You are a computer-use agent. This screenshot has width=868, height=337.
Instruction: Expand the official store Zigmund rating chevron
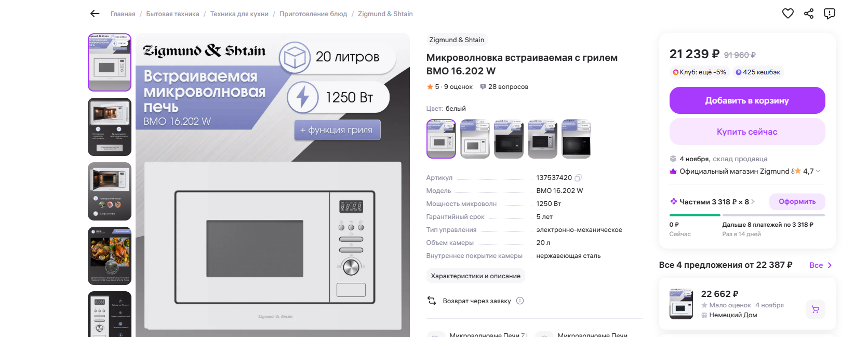click(x=818, y=171)
